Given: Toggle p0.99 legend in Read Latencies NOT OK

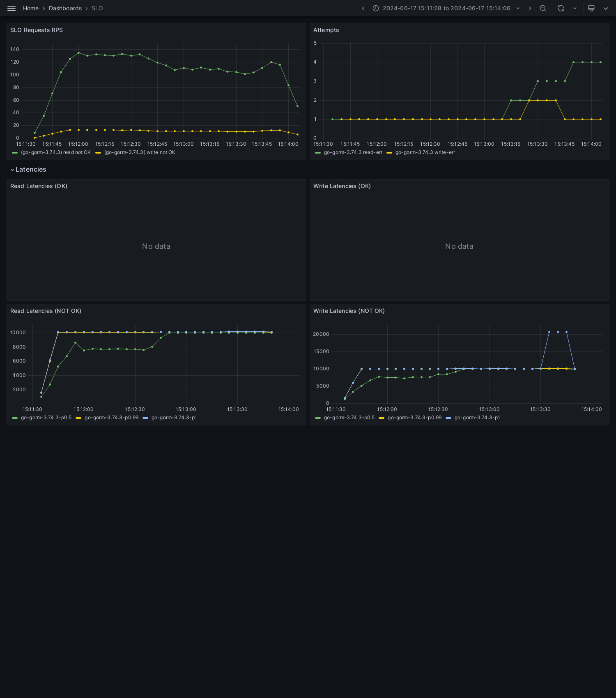Looking at the screenshot, I should [x=112, y=418].
